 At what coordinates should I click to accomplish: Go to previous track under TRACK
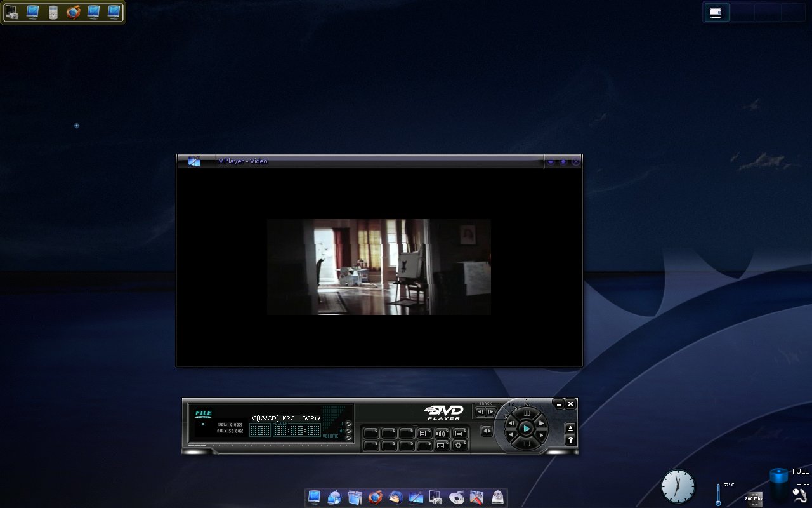click(x=480, y=411)
